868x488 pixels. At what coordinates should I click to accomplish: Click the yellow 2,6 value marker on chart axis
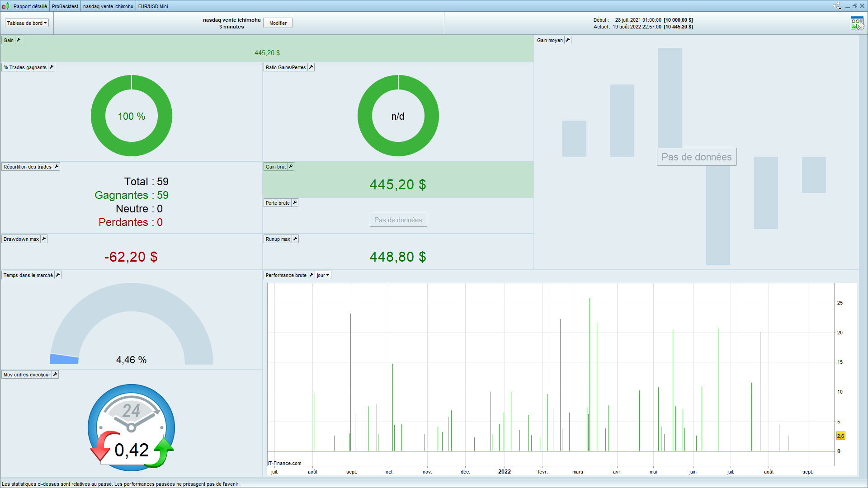click(x=840, y=436)
